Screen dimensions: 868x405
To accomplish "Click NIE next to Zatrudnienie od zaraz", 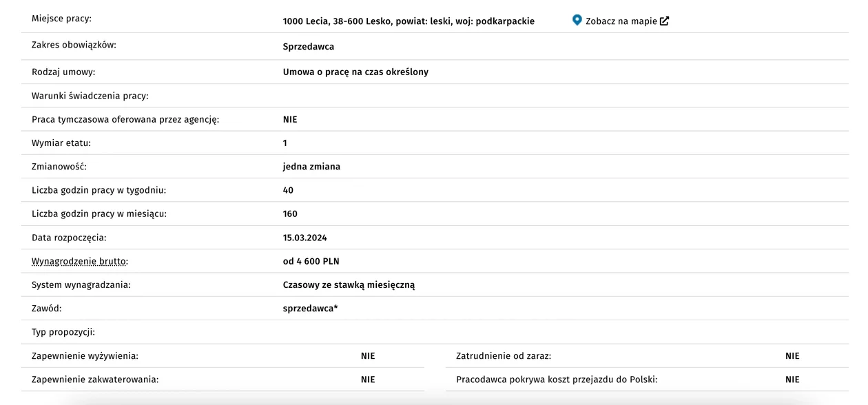I will (x=792, y=356).
